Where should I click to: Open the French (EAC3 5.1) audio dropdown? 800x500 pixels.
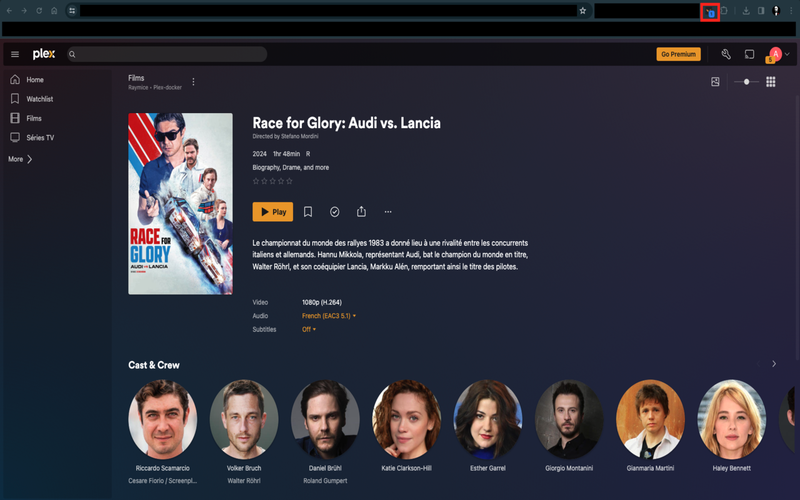pos(329,316)
